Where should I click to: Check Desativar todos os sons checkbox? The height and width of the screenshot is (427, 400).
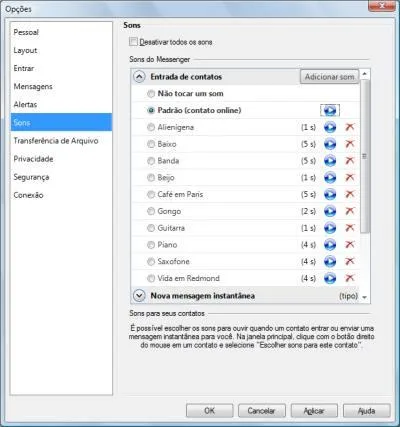click(133, 42)
